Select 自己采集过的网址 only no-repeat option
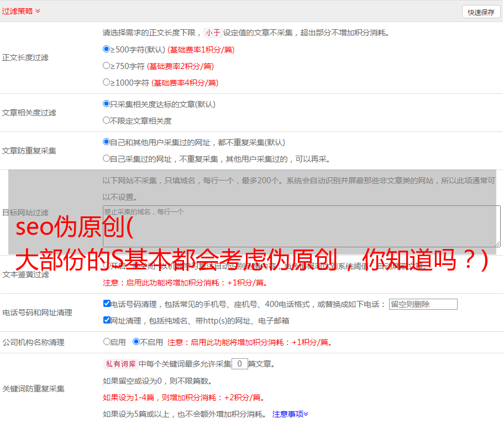Image resolution: width=504 pixels, height=424 pixels. [107, 158]
